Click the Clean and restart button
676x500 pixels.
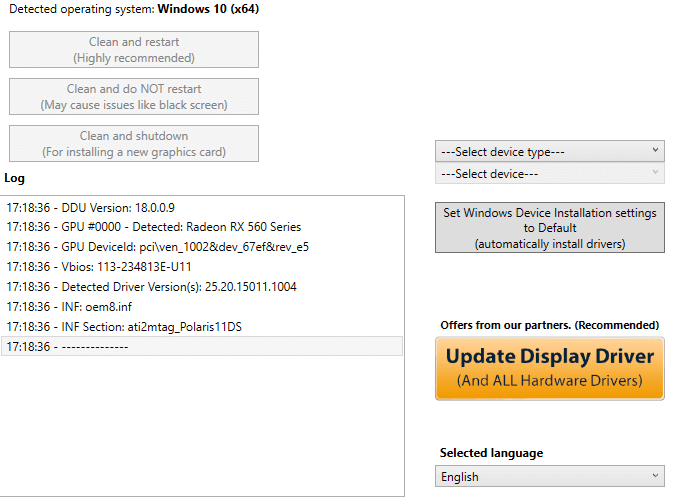[134, 50]
